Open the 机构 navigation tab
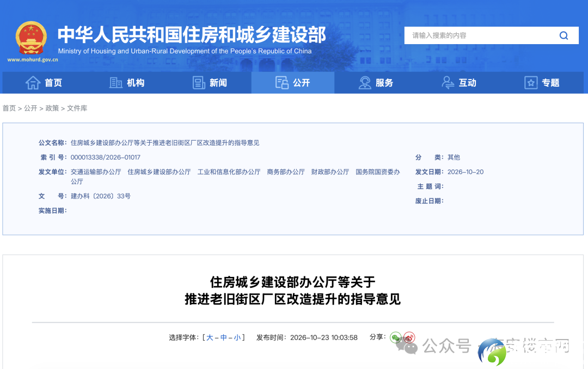588x369 pixels. [x=127, y=83]
